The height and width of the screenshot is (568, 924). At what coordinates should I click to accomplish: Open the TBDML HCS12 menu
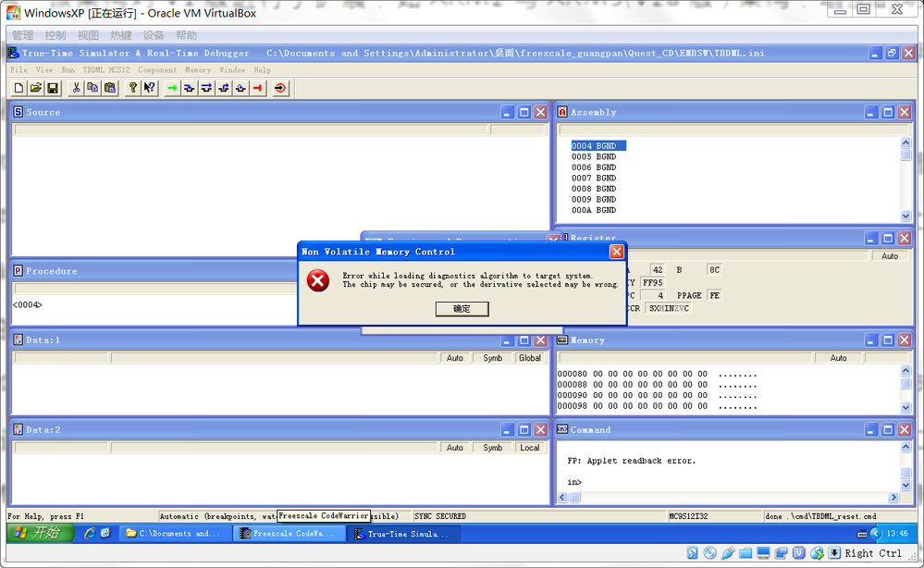click(106, 69)
